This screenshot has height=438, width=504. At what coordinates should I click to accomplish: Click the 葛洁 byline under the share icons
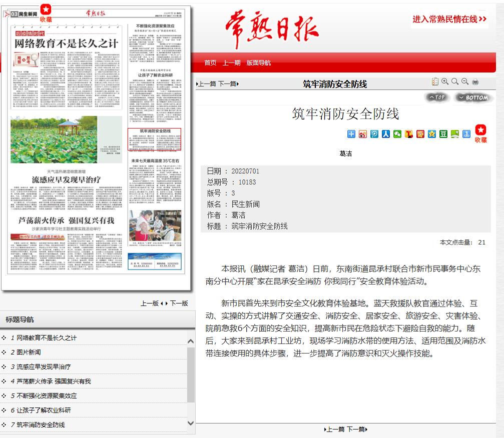click(345, 153)
